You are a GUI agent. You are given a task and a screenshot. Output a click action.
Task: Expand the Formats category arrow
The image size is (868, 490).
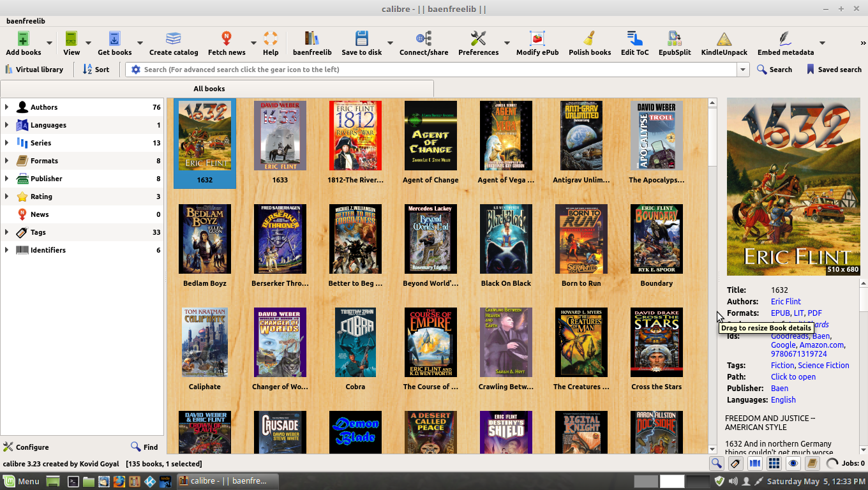tap(6, 161)
